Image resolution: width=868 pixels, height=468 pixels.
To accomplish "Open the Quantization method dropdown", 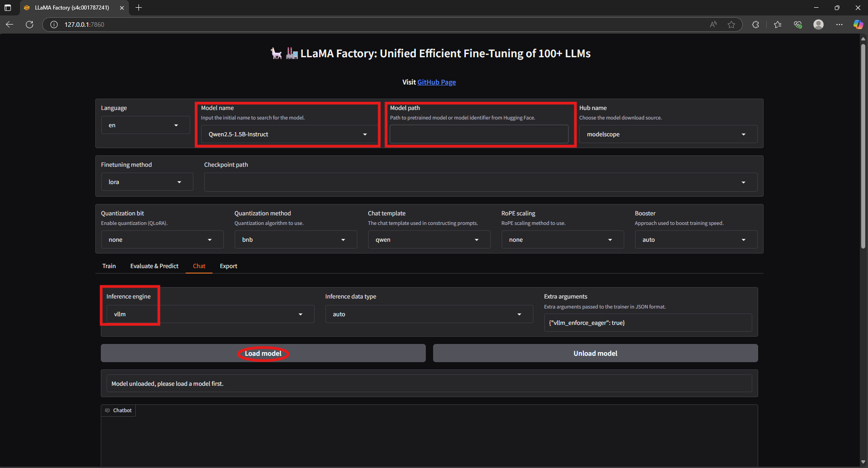I will click(296, 240).
